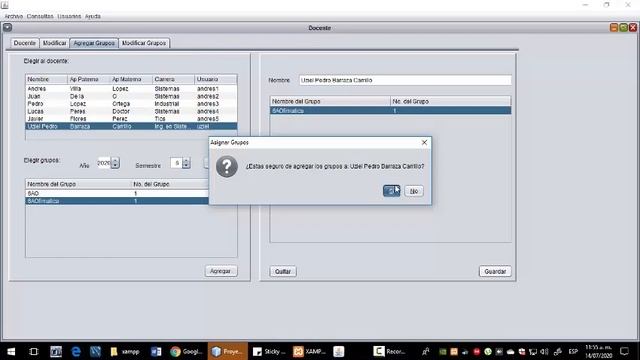This screenshot has width=640, height=360.
Task: Select the teacher row Lucas Peres Doctor
Action: click(x=131, y=111)
